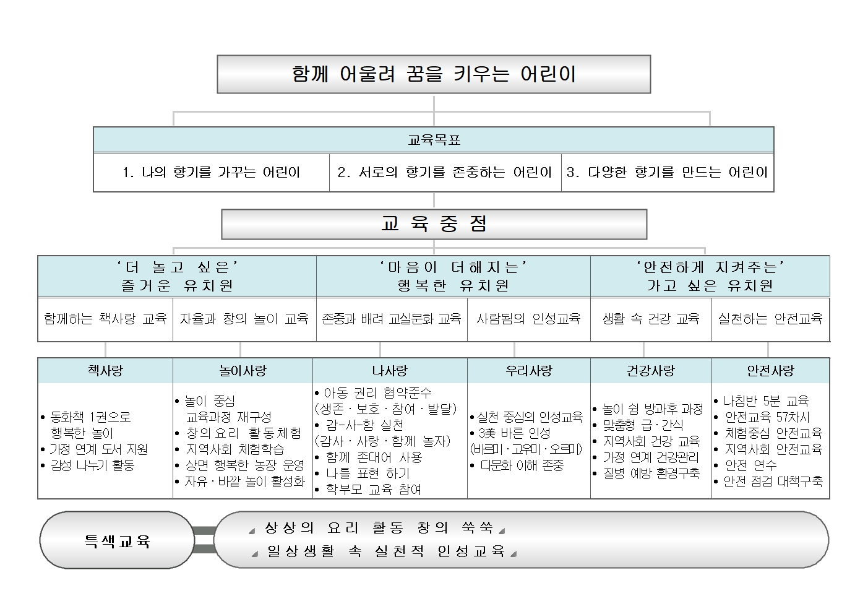Click ''안전하게 지켜주는' 가고 싶은 유치원' header
Screen dimensions: 868x614
[710, 276]
